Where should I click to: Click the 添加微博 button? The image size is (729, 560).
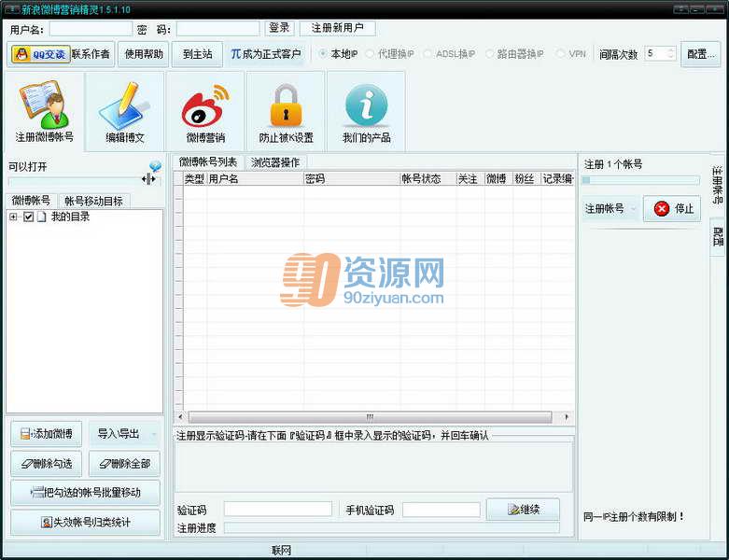point(46,434)
